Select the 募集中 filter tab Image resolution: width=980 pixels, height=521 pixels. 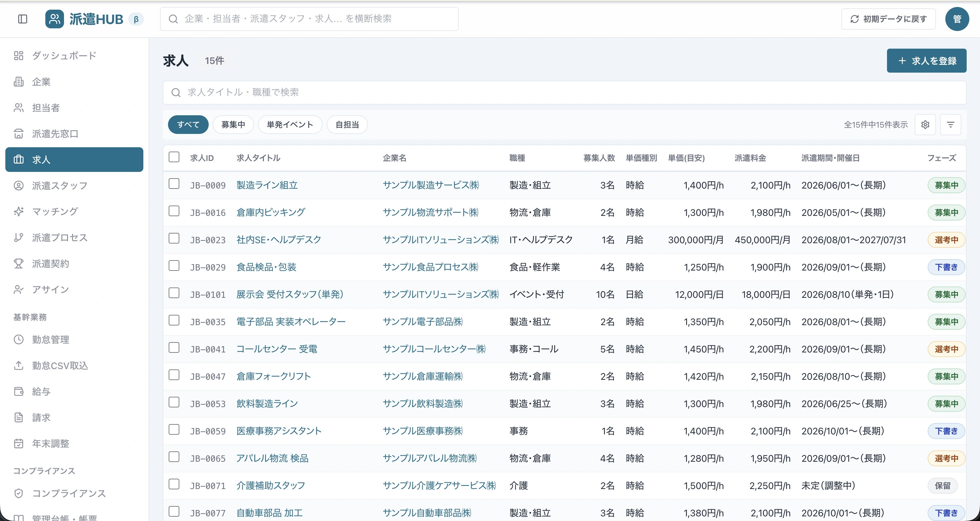[233, 124]
